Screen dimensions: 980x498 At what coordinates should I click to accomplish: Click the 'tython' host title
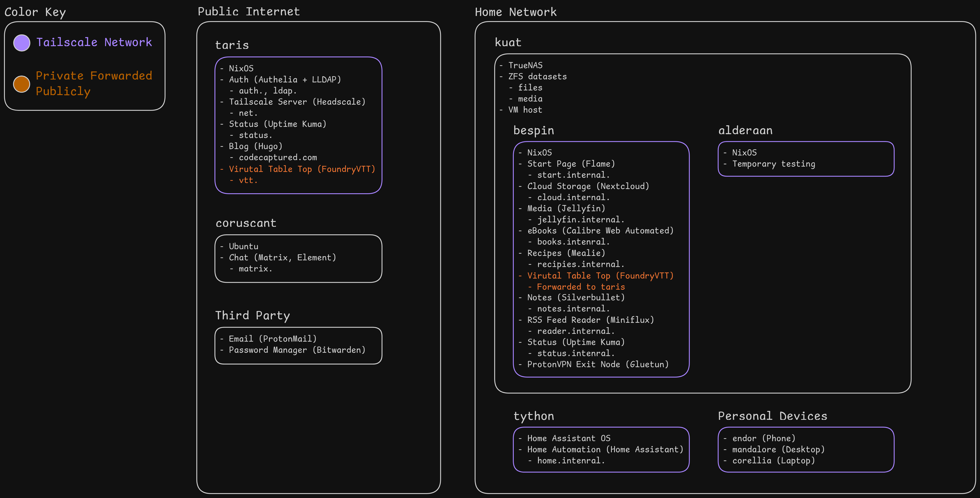coord(533,416)
